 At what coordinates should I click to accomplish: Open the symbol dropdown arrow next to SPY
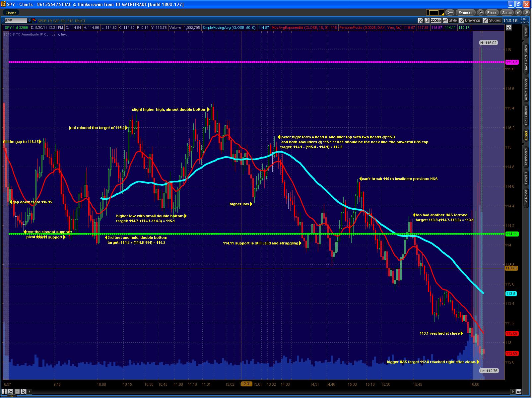tap(29, 21)
